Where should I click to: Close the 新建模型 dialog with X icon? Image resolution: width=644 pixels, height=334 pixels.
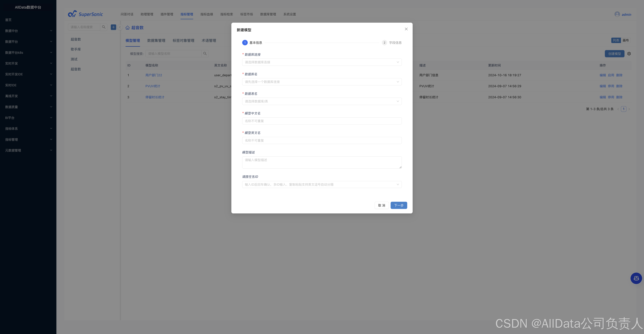tap(406, 29)
